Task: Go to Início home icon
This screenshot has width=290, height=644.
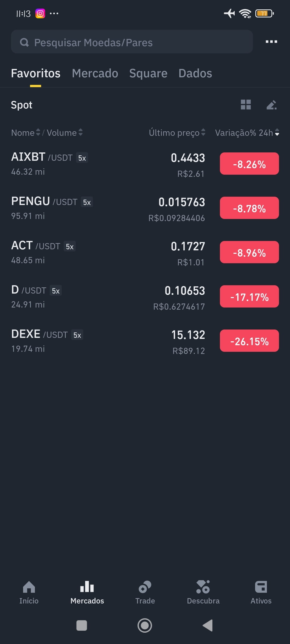Action: [x=29, y=587]
